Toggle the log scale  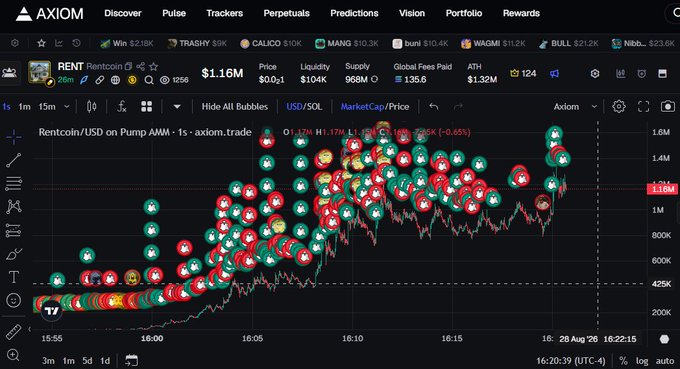[x=642, y=361]
